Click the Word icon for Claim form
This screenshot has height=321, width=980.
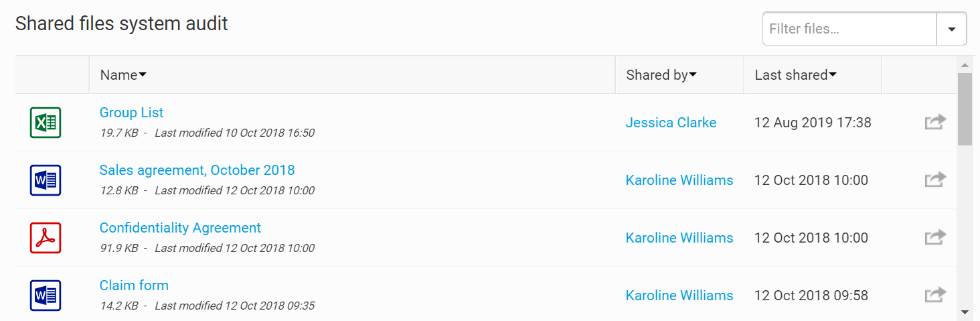(46, 296)
